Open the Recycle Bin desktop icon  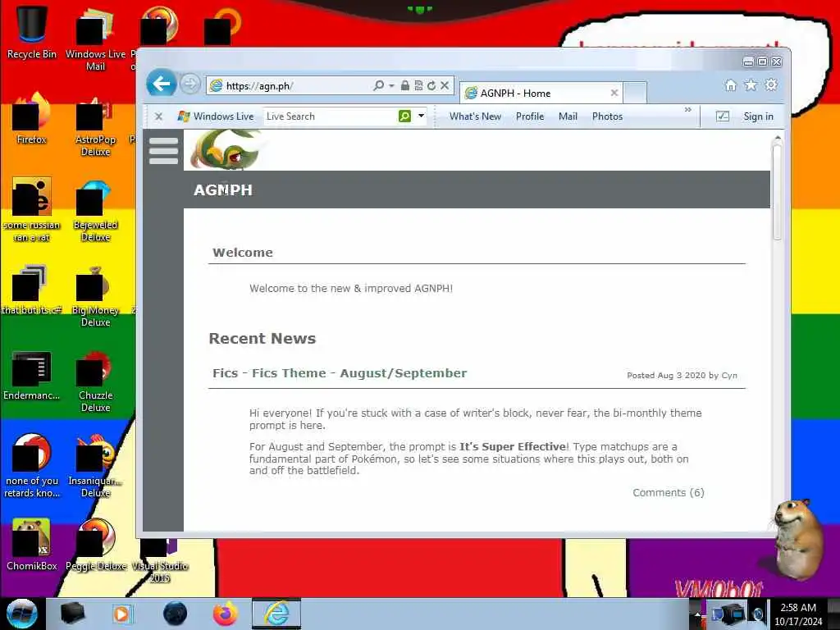click(x=32, y=32)
